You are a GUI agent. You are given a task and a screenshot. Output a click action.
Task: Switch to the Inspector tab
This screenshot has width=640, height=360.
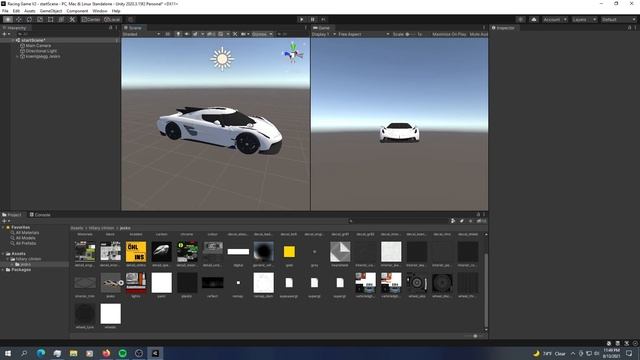click(503, 28)
